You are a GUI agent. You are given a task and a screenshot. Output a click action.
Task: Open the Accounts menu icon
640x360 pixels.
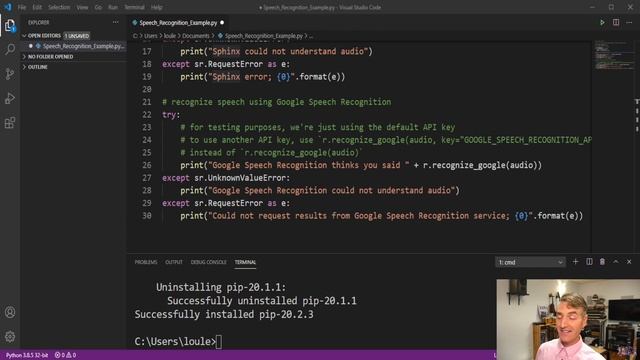tap(10, 312)
